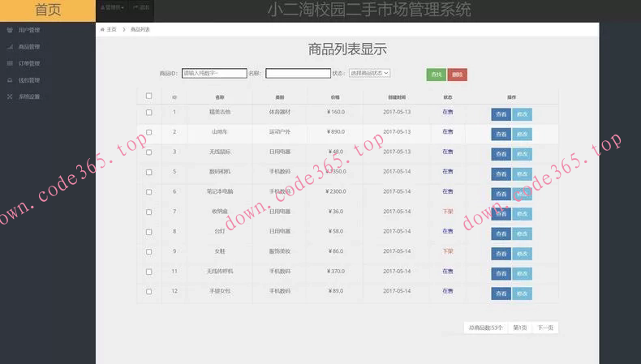
Task: Click 修改 for product ID 9 女鞋
Action: tap(522, 254)
